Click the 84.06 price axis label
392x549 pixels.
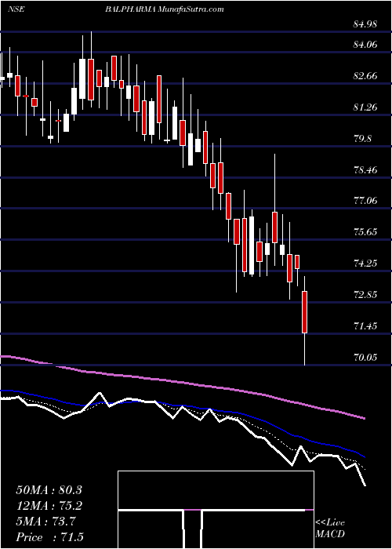pos(365,45)
